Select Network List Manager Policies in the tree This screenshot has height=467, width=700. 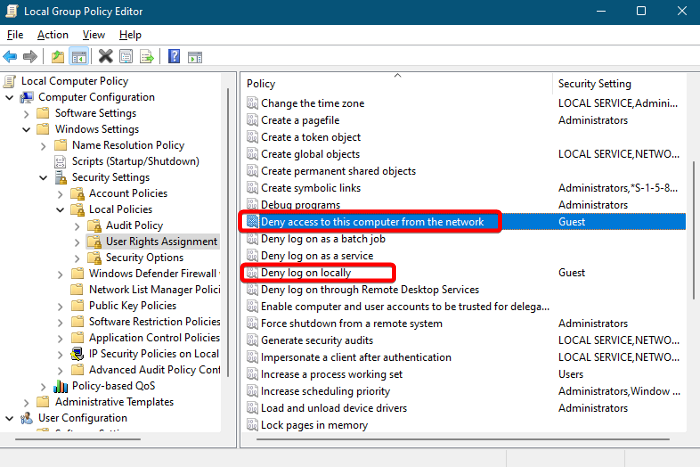coord(154,290)
